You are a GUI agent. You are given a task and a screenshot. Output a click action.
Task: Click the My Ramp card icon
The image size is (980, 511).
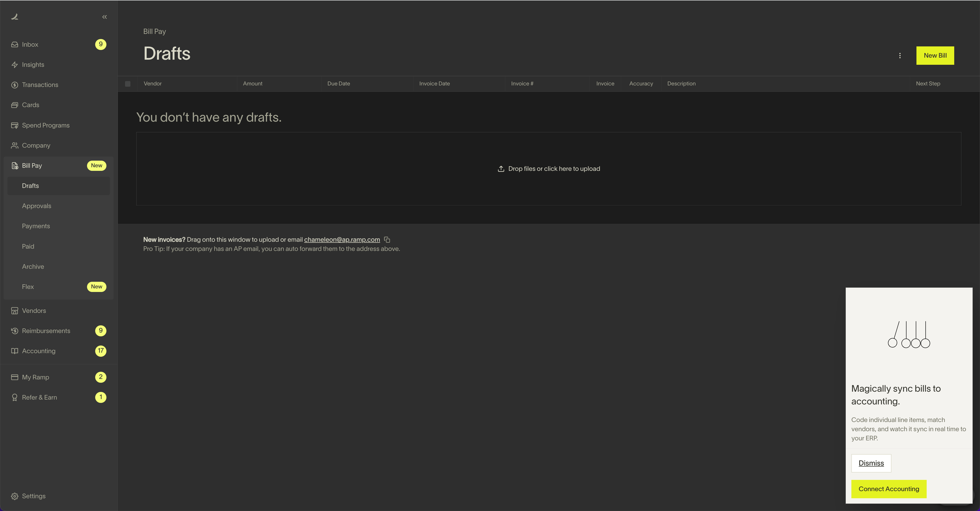coord(15,377)
